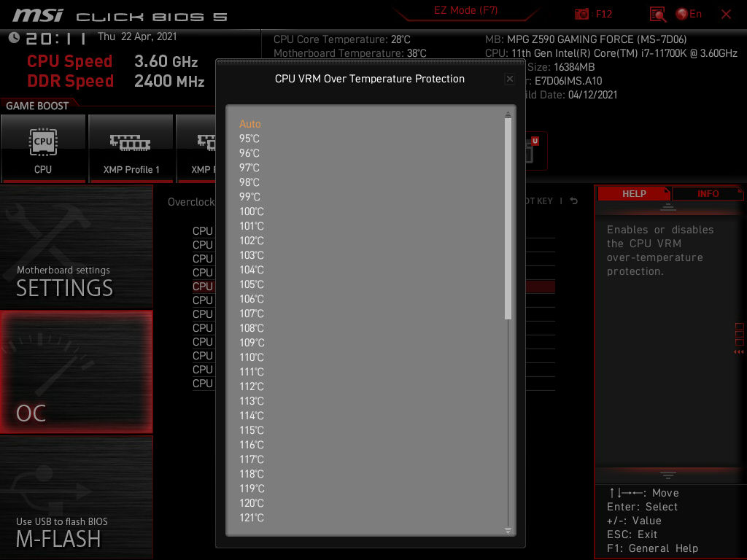The width and height of the screenshot is (747, 560).
Task: Select 119°C in the list
Action: tap(251, 489)
